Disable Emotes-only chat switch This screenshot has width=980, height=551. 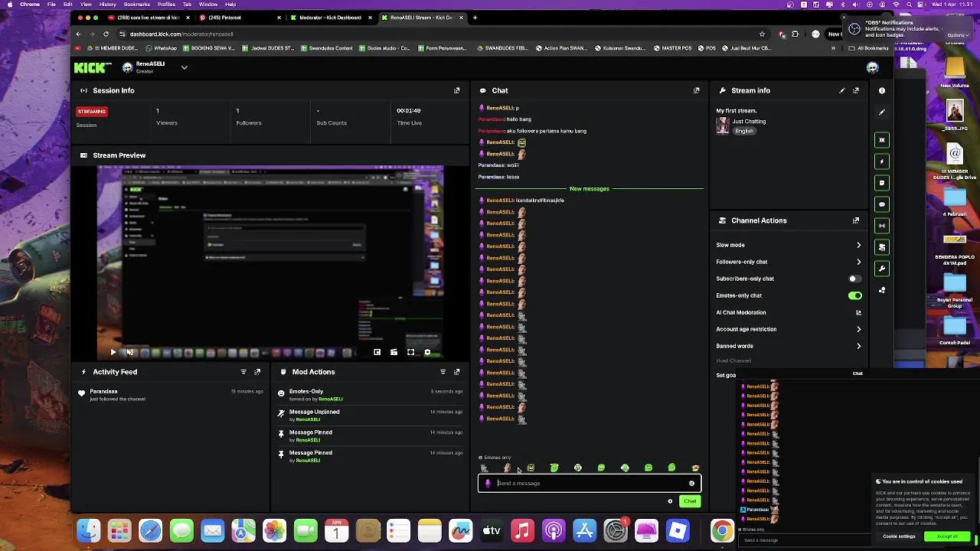point(854,295)
